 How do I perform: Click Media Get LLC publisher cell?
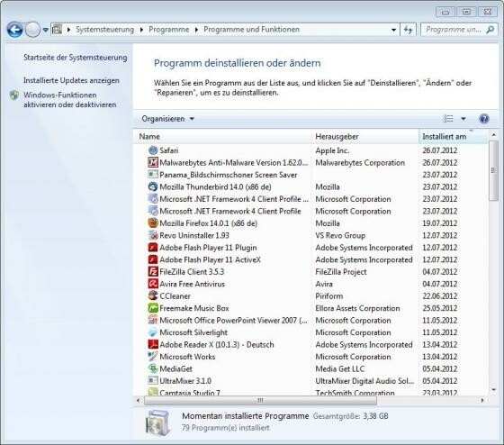pyautogui.click(x=340, y=368)
